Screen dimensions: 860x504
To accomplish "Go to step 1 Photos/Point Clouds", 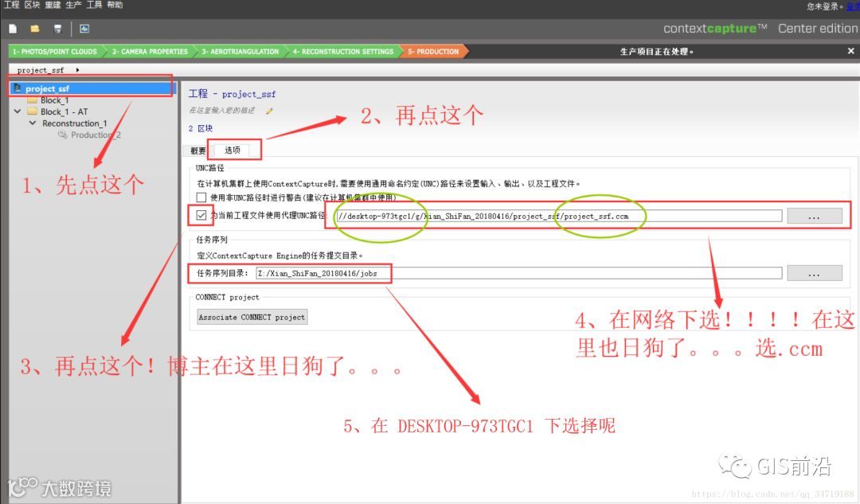I will 55,52.
